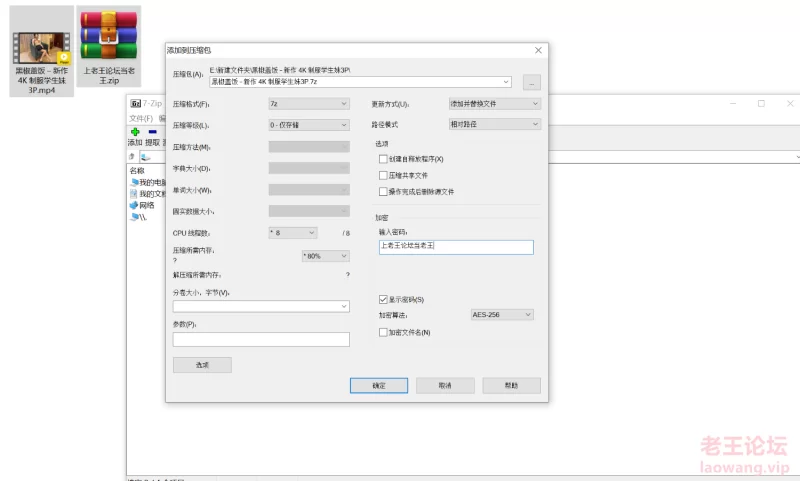This screenshot has width=800, height=481.
Task: Open the 压缩格式 dropdown showing 7z
Action: pos(309,104)
